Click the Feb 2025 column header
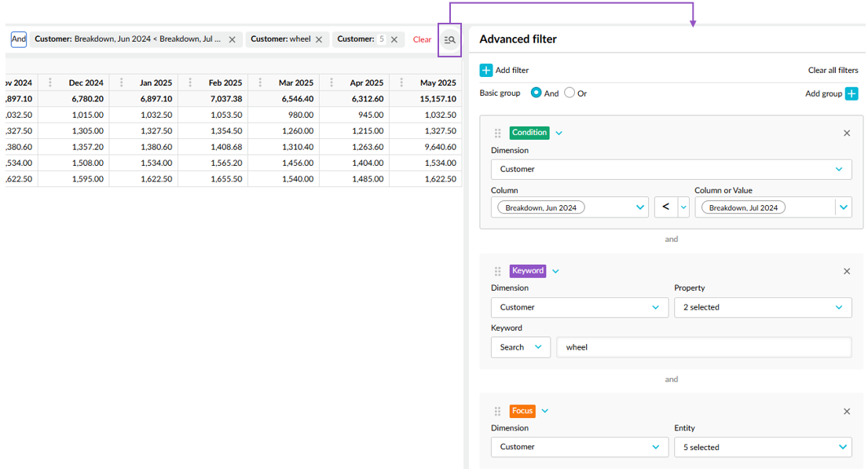 coord(225,82)
